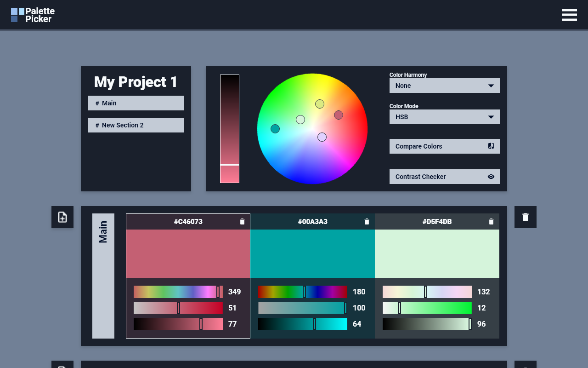Expand the Color Harmony selection set to None
This screenshot has width=588, height=368.
click(x=444, y=86)
